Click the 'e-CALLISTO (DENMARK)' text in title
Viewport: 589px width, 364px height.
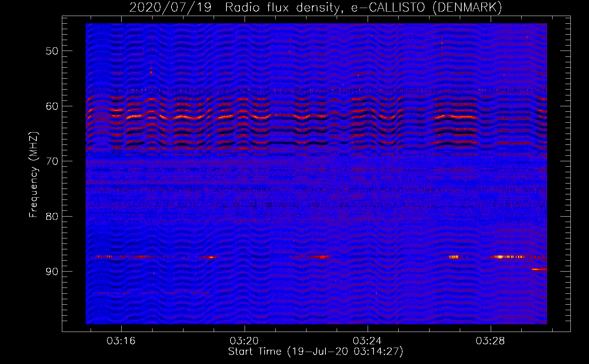pyautogui.click(x=427, y=7)
